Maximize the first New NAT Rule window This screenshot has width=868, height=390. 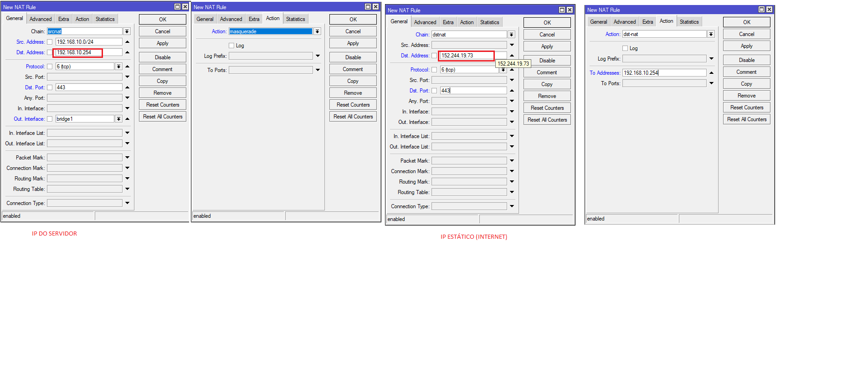(x=178, y=7)
